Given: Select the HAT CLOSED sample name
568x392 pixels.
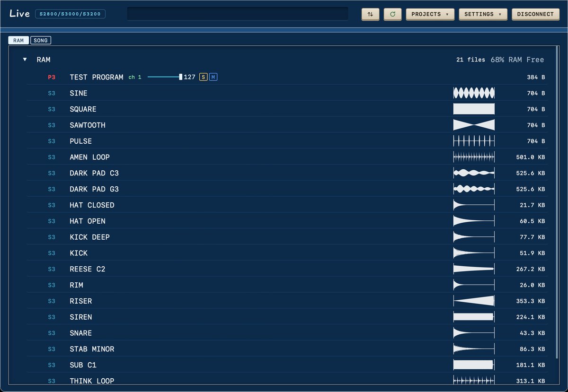Looking at the screenshot, I should [92, 205].
